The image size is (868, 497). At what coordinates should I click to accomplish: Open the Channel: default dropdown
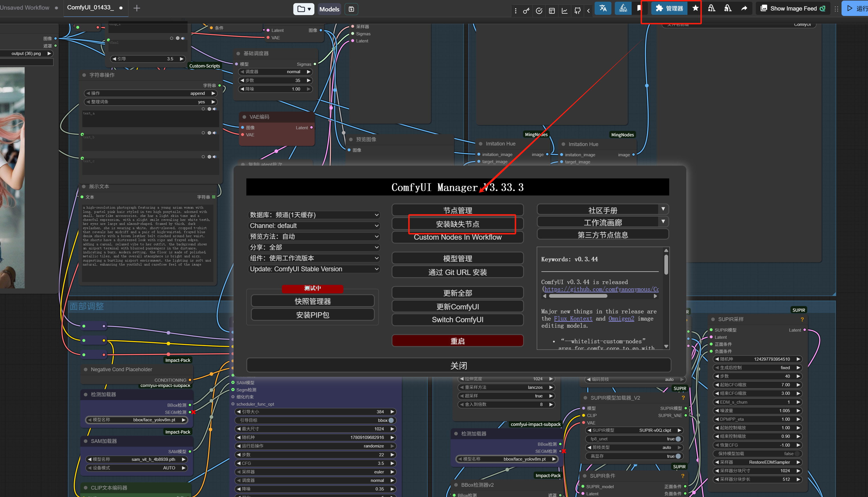314,226
